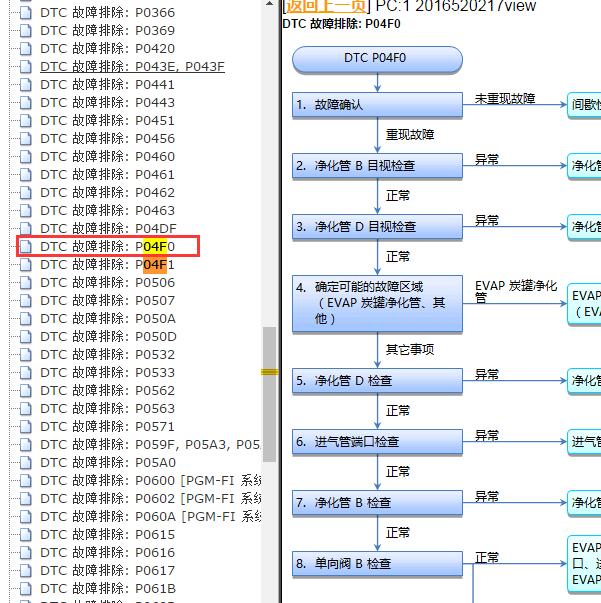
Task: Open step 6. 进气管端口检查
Action: pyautogui.click(x=377, y=442)
